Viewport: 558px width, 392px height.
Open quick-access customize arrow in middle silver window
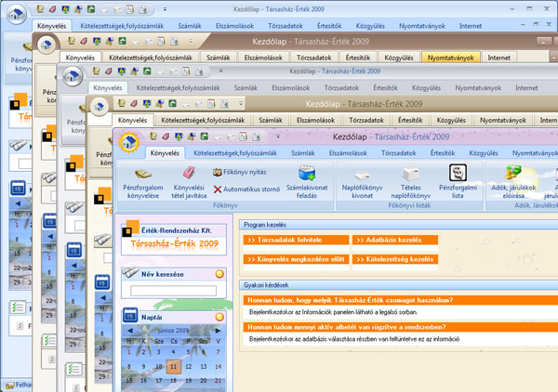click(x=221, y=71)
